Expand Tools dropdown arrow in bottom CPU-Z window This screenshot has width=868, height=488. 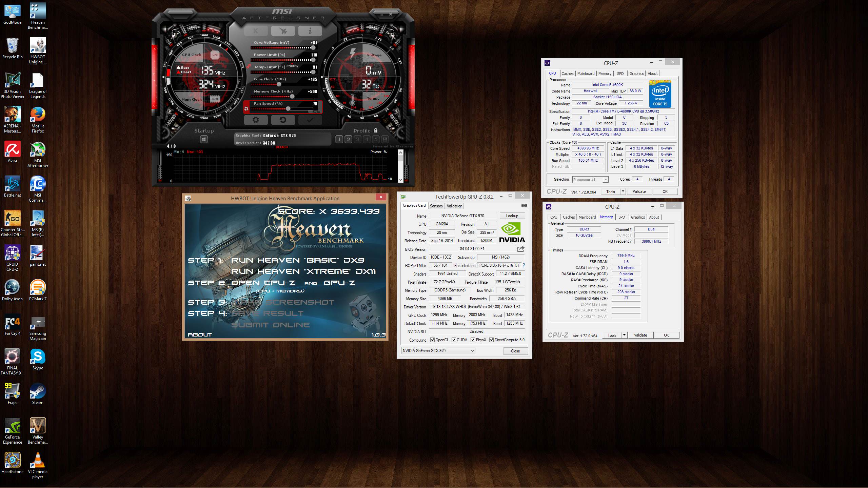pos(624,335)
